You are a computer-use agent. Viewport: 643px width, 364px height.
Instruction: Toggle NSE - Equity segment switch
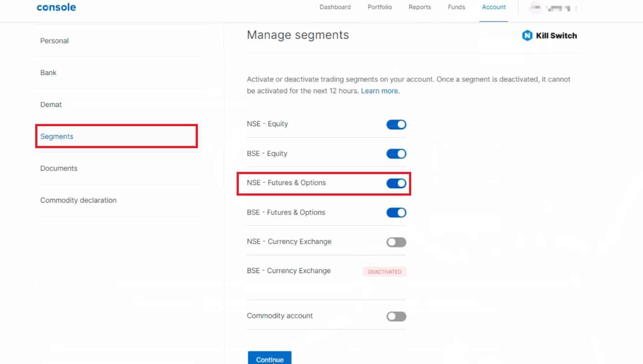pyautogui.click(x=396, y=124)
